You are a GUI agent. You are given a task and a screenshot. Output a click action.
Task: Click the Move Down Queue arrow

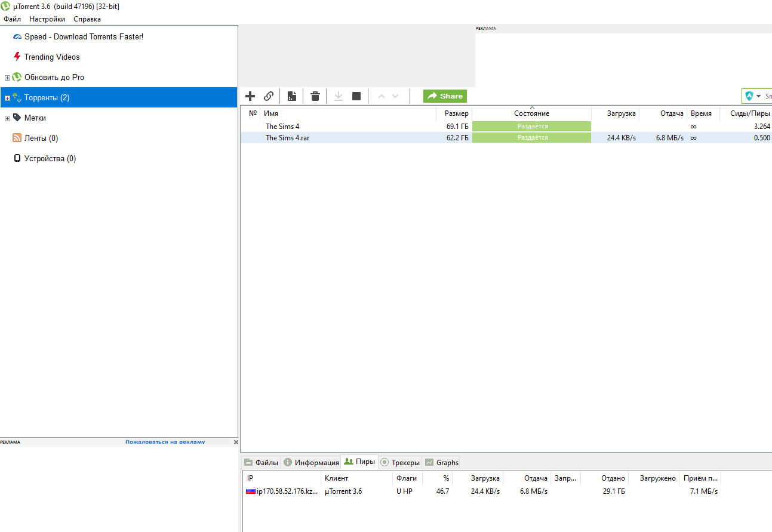coord(395,96)
